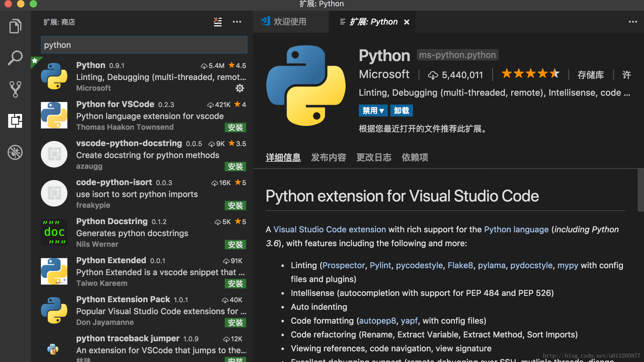Open the 更改日志 changelog tab
Screen dimensions: 644x362
click(x=374, y=157)
